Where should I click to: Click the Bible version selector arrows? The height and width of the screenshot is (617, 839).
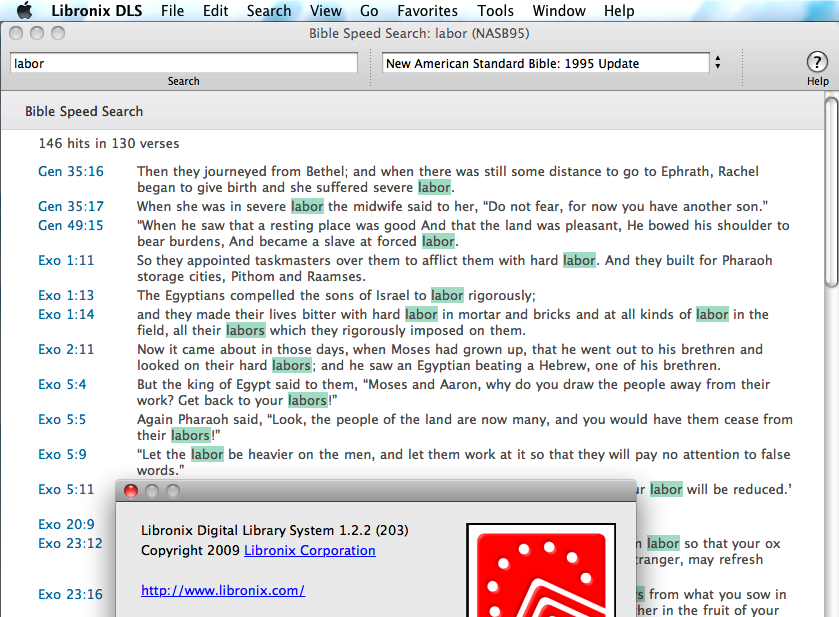[x=718, y=63]
